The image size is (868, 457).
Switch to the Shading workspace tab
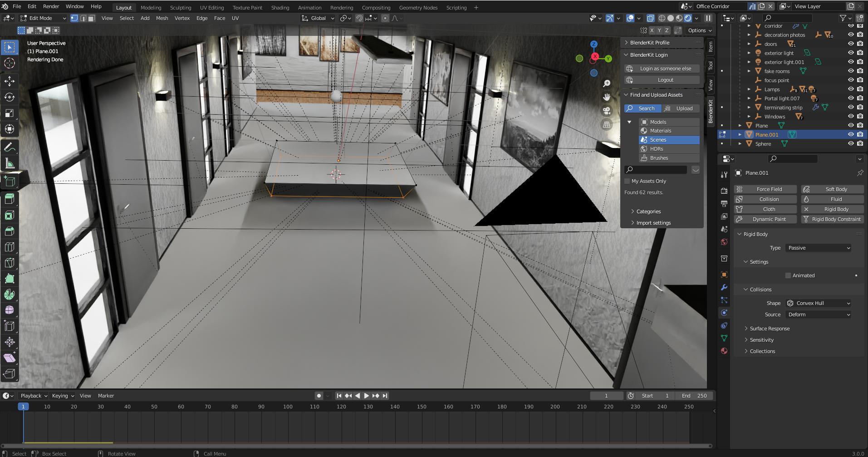280,7
